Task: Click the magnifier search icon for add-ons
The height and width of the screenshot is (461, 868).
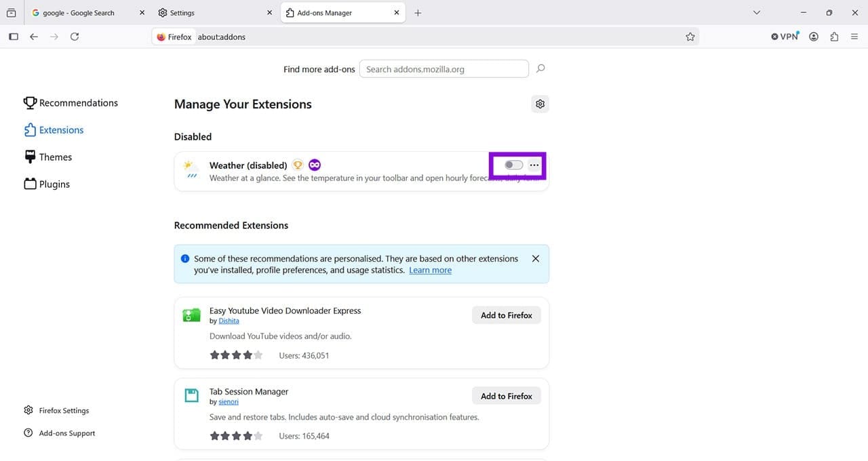Action: 540,68
